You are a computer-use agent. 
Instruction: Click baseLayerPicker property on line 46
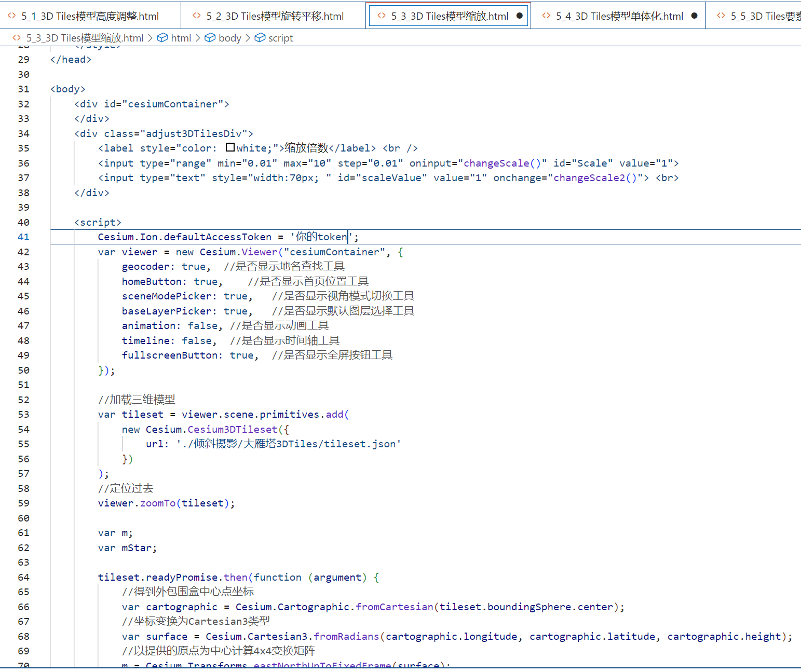tap(167, 311)
